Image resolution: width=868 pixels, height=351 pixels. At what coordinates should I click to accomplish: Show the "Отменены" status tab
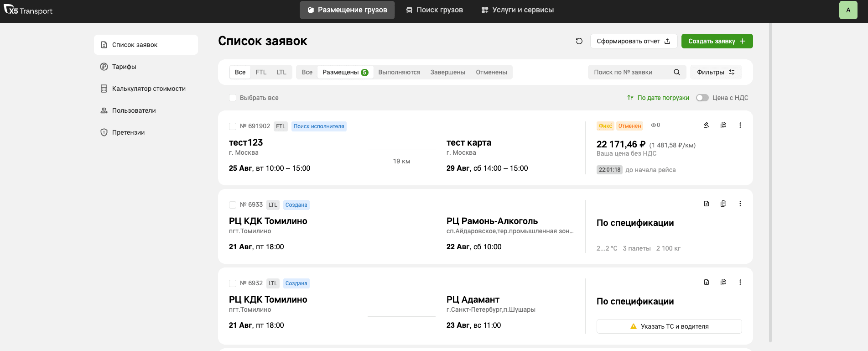coord(491,72)
